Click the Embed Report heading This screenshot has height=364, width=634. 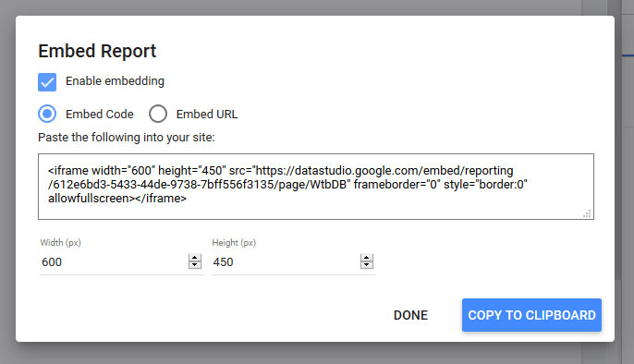[97, 52]
